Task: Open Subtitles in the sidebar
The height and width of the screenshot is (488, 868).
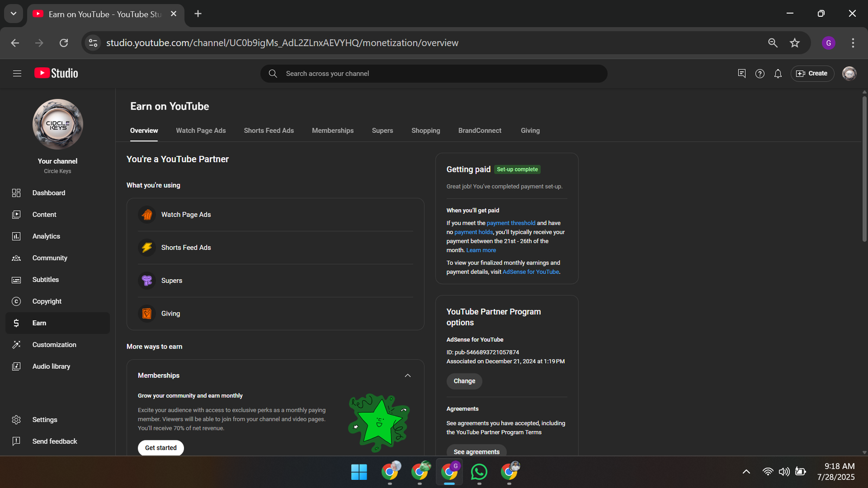Action: [x=58, y=279]
